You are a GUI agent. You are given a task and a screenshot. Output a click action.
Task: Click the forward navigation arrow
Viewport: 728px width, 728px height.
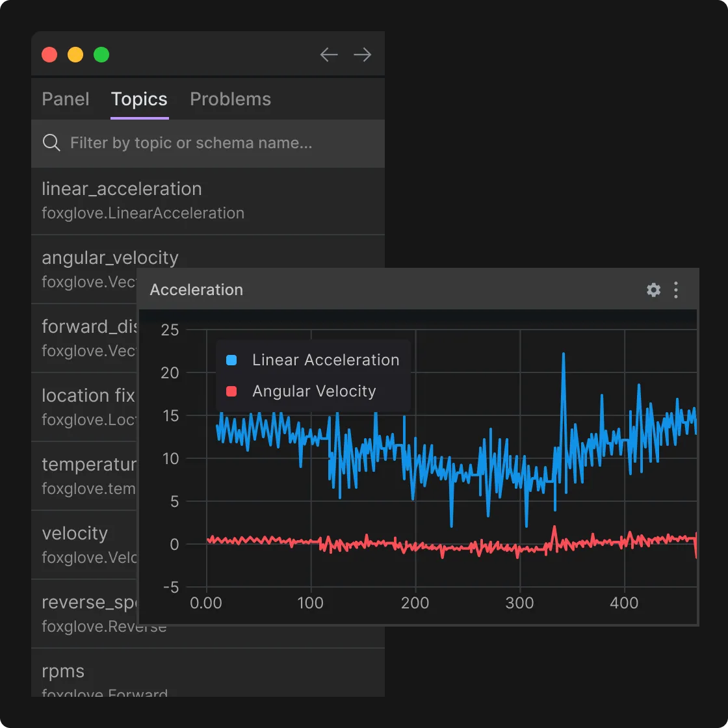(x=362, y=55)
